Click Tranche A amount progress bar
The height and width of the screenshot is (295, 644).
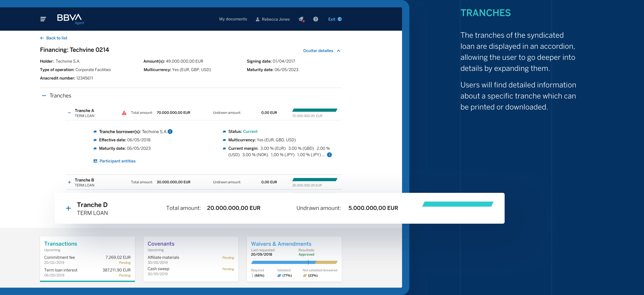314,110
